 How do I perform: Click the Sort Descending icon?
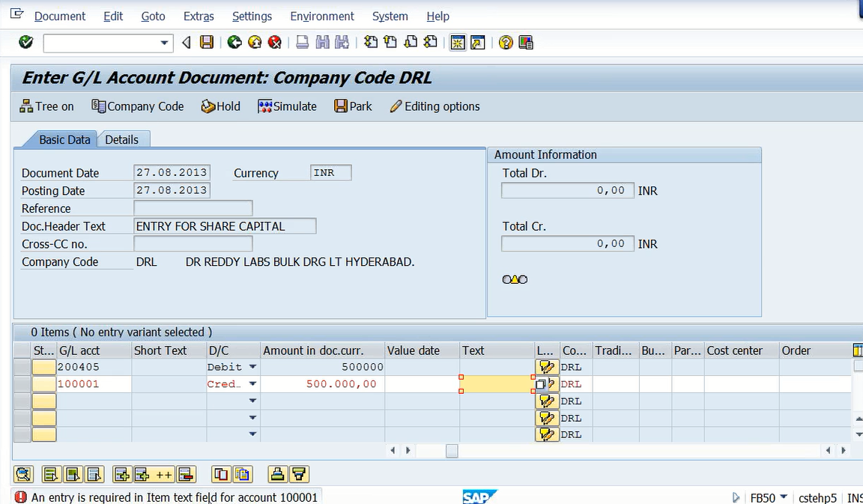pyautogui.click(x=299, y=474)
